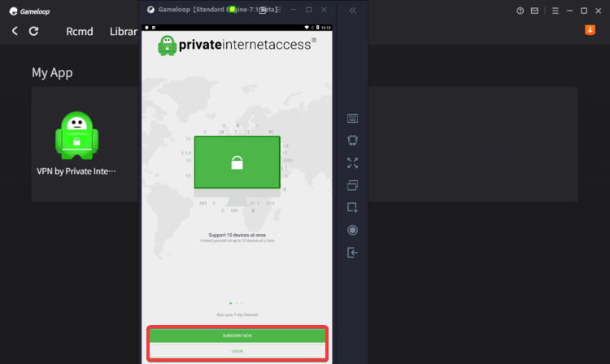Open the orange downloads icon
610x364 pixels.
click(590, 30)
